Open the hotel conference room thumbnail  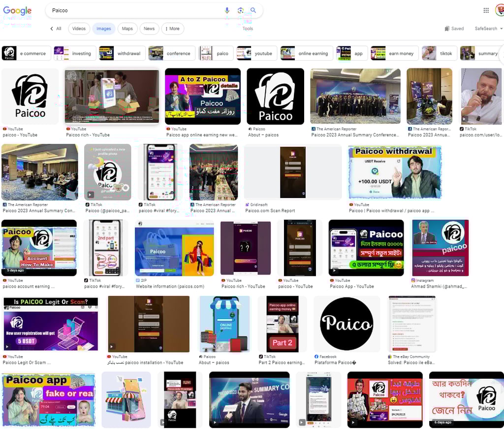(x=39, y=172)
